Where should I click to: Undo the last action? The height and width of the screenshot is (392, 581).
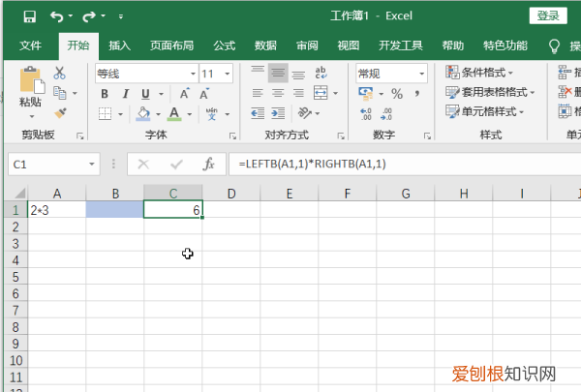[x=57, y=16]
